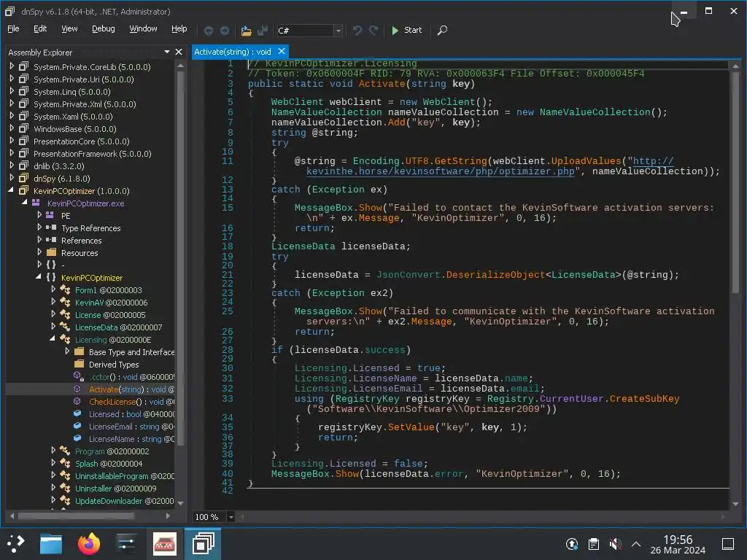Select the Splash @02000004 class
747x560 pixels.
click(x=109, y=463)
